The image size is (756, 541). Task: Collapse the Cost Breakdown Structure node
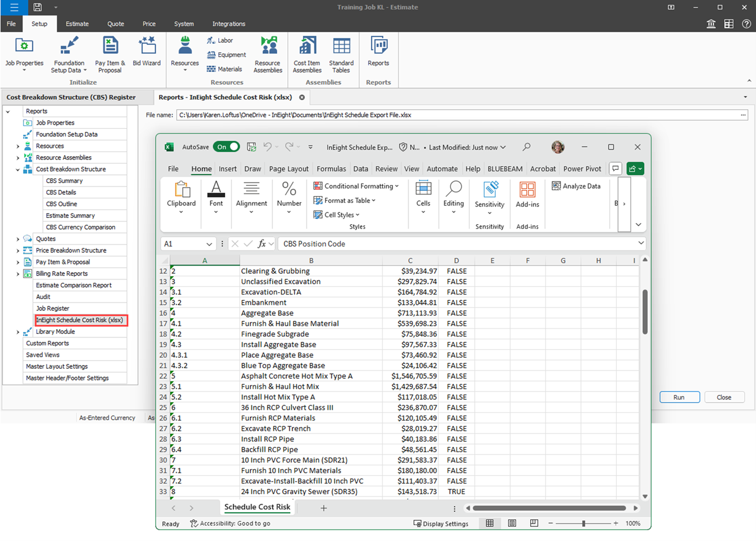(x=18, y=170)
